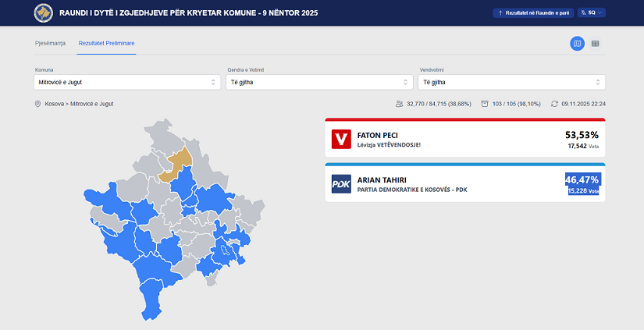The image size is (644, 330).
Task: Switch to map view icon
Action: coord(577,44)
